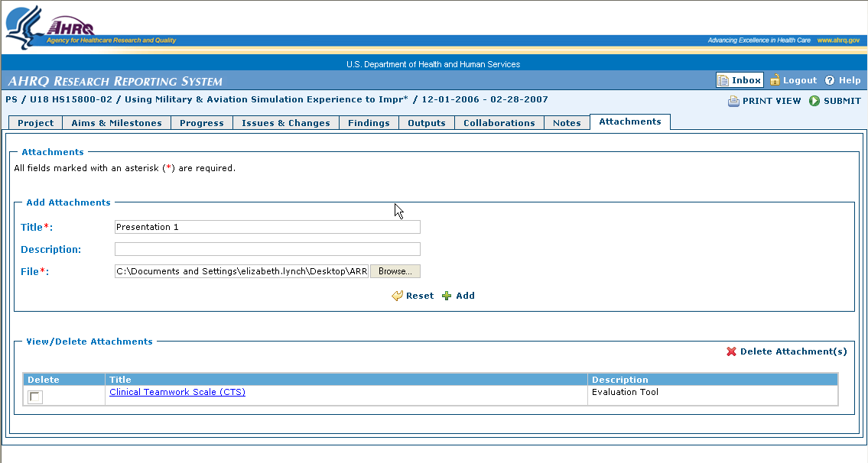Switch to the Project tab

(35, 123)
